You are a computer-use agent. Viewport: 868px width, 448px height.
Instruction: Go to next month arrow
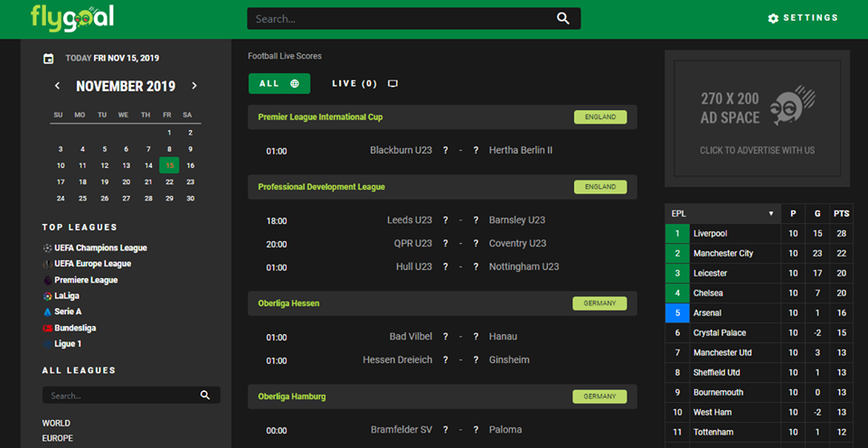point(193,86)
